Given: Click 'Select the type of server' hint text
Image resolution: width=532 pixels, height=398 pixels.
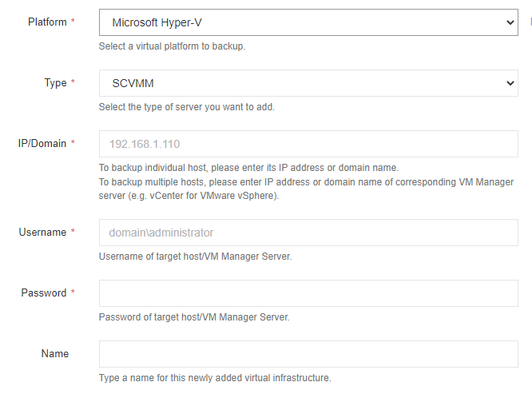Looking at the screenshot, I should tap(186, 107).
